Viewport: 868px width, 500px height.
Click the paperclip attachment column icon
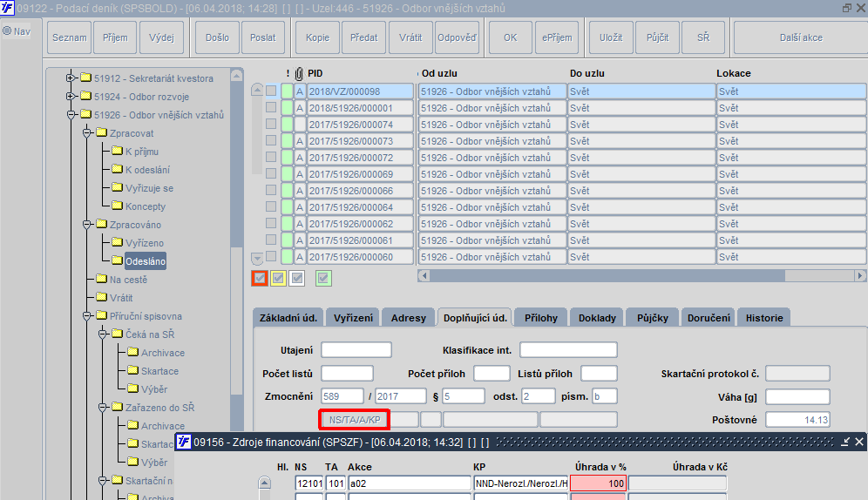(x=299, y=73)
